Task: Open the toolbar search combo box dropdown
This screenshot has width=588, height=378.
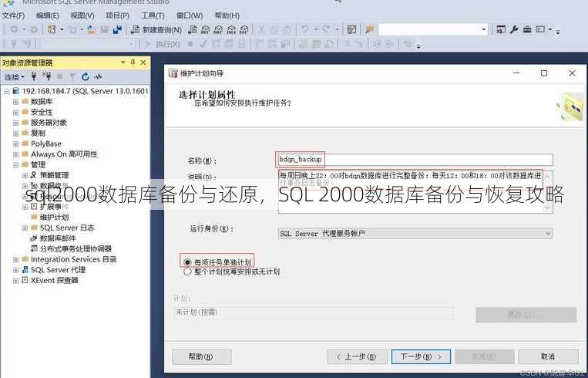Action: tap(483, 29)
